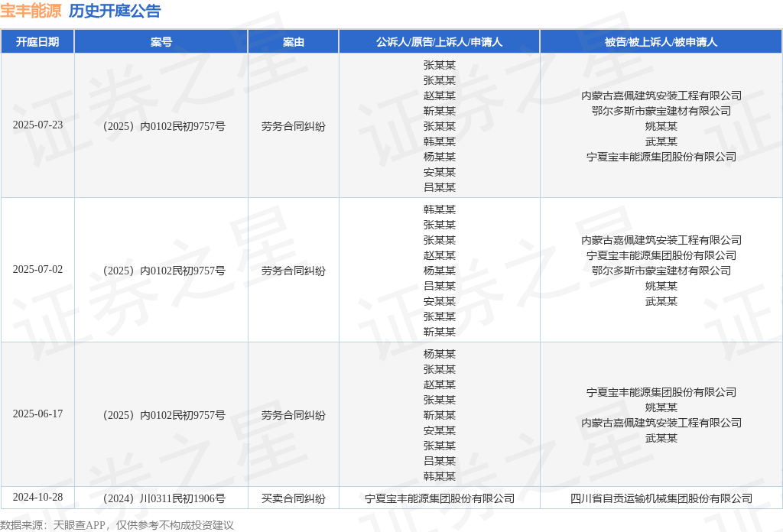
Task: Click defendant 内蒙古嘉佩建筑安装工程有限公司 in the 2025-07-02 row
Action: [661, 240]
